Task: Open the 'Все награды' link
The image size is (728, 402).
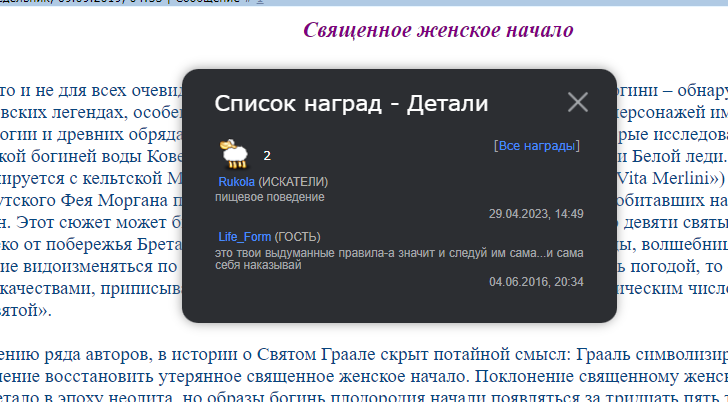Action: 537,146
